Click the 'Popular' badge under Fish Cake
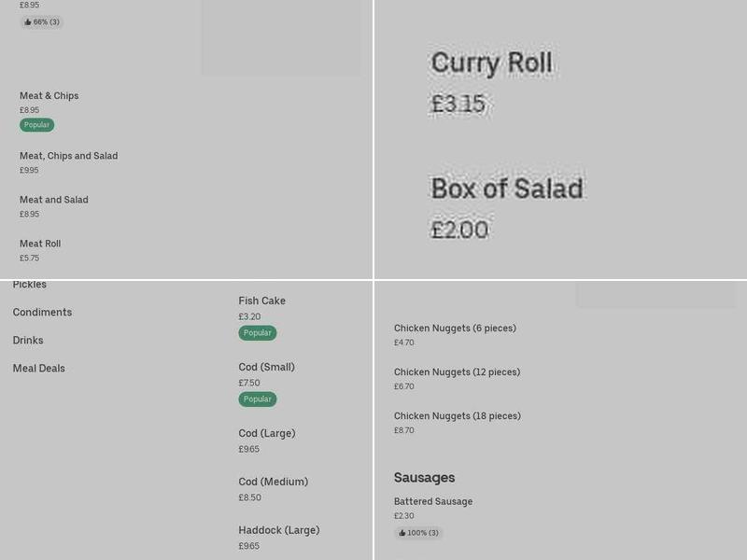Viewport: 747px width, 560px height. click(257, 332)
